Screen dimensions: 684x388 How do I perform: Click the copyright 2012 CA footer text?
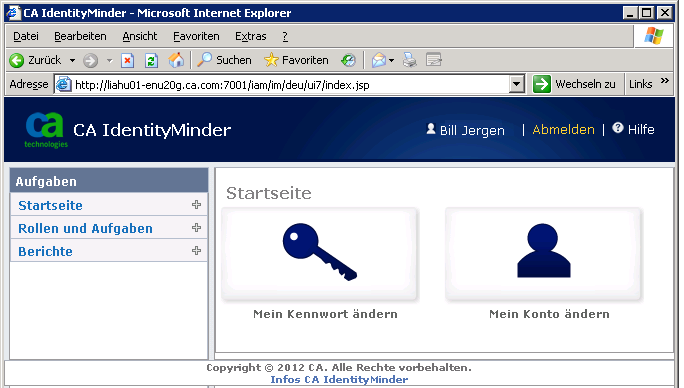[x=339, y=367]
